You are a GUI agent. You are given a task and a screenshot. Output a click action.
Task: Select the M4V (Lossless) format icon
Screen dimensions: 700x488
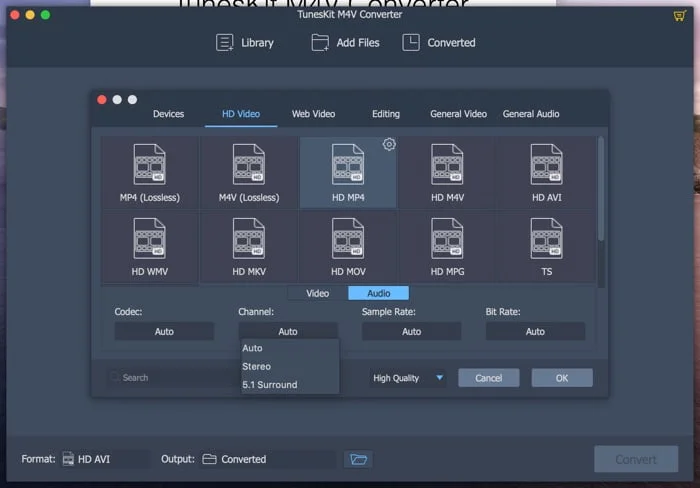tap(249, 164)
